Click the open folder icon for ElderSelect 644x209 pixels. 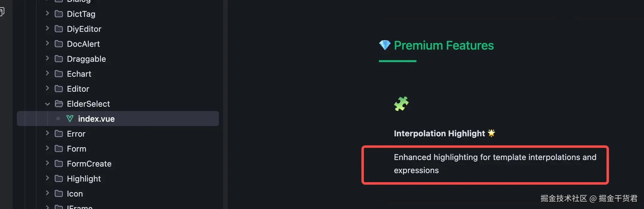tap(59, 104)
